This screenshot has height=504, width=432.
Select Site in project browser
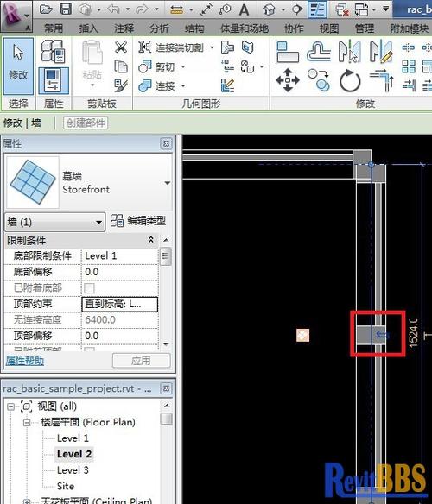[x=66, y=487]
